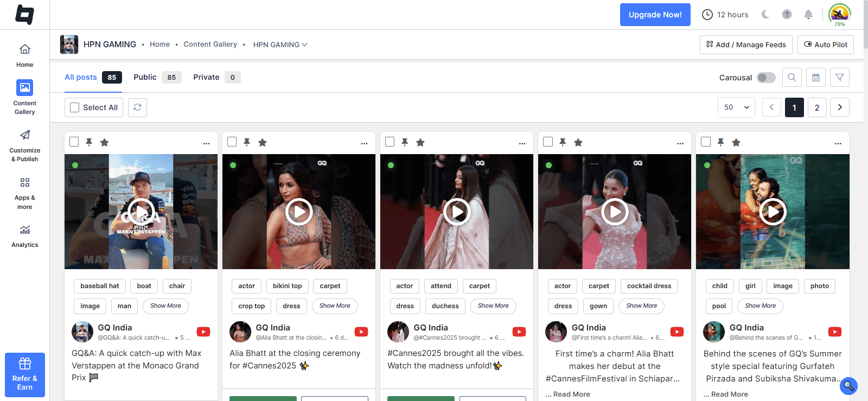
Task: Switch to the Private tab
Action: pos(216,77)
